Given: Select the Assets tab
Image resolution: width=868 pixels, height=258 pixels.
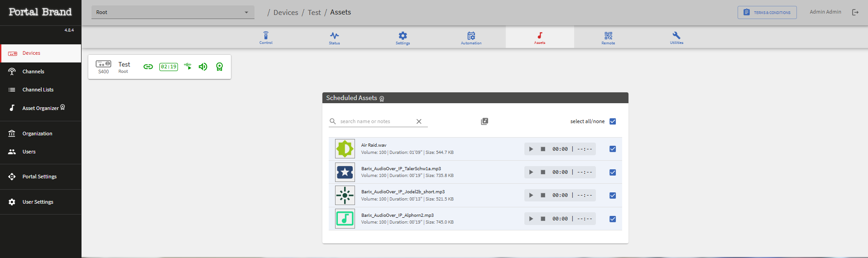Looking at the screenshot, I should pyautogui.click(x=540, y=37).
